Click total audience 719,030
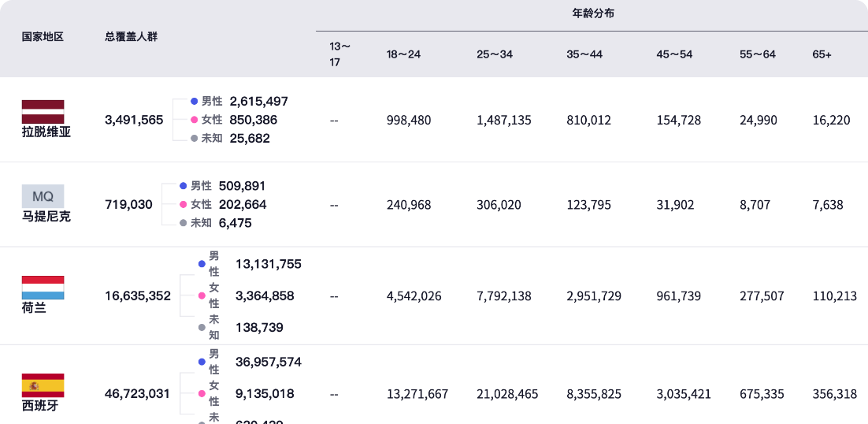The image size is (868, 424). 128,204
